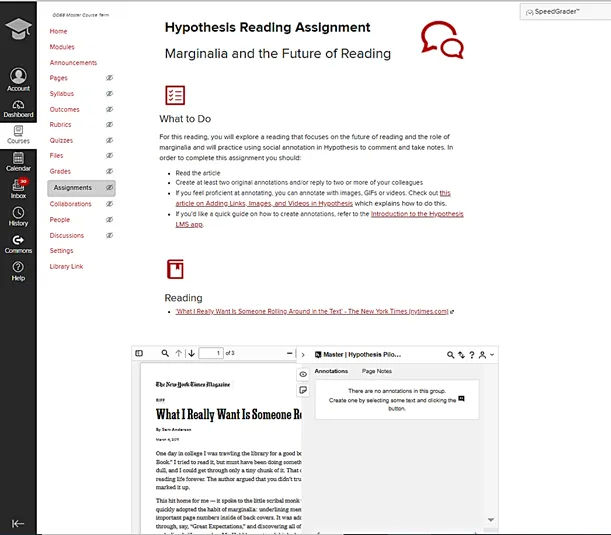Open Hypothesis help question mark

472,355
